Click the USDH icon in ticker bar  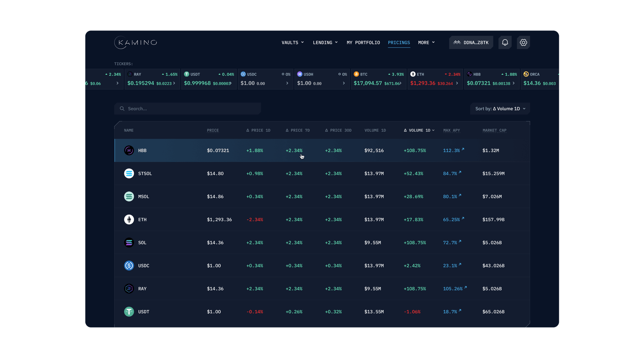click(300, 74)
